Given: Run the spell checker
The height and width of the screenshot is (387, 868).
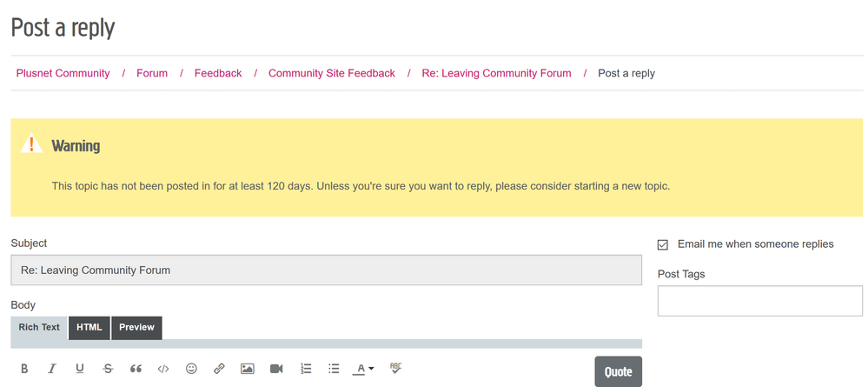Looking at the screenshot, I should 396,368.
